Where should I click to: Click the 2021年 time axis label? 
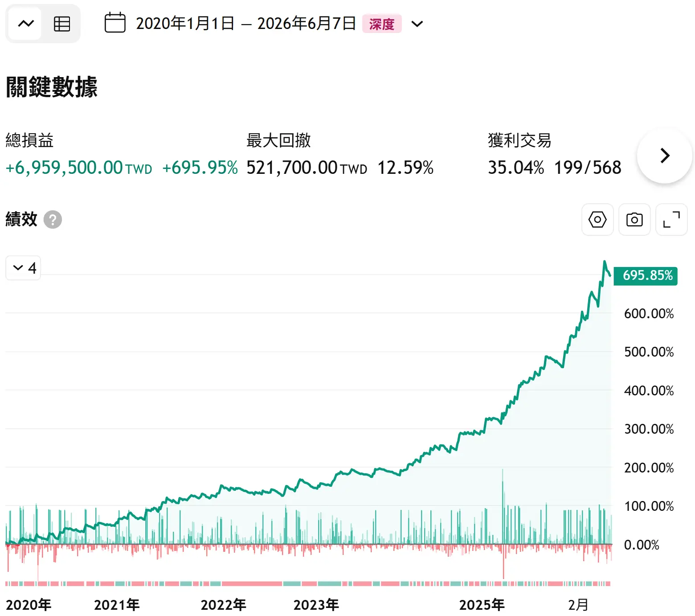[117, 605]
